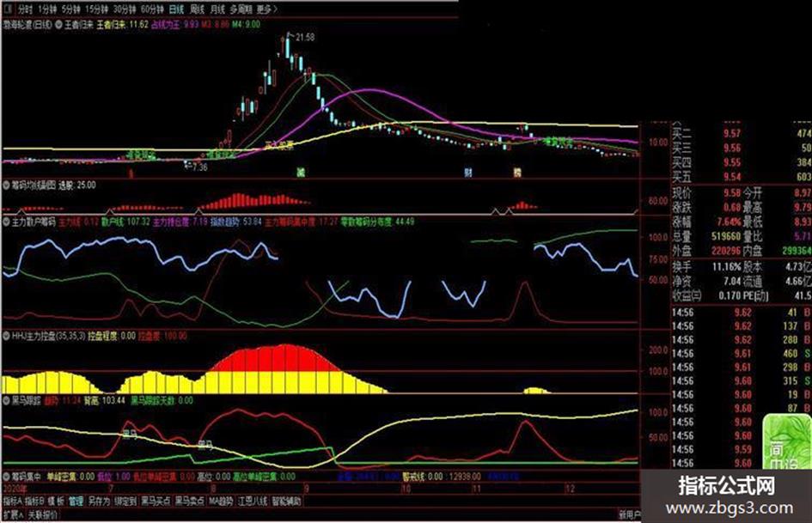Select the 指标A tab
The image size is (812, 523).
pos(12,501)
